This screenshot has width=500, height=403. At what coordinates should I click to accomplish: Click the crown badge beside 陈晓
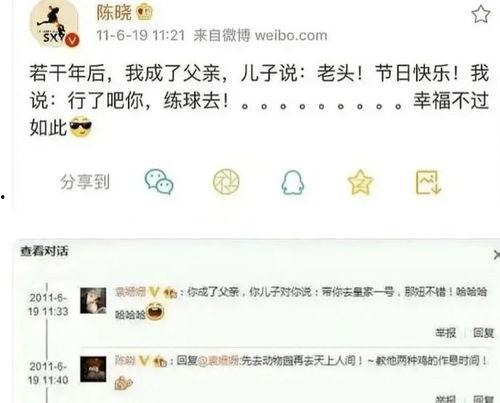click(144, 12)
